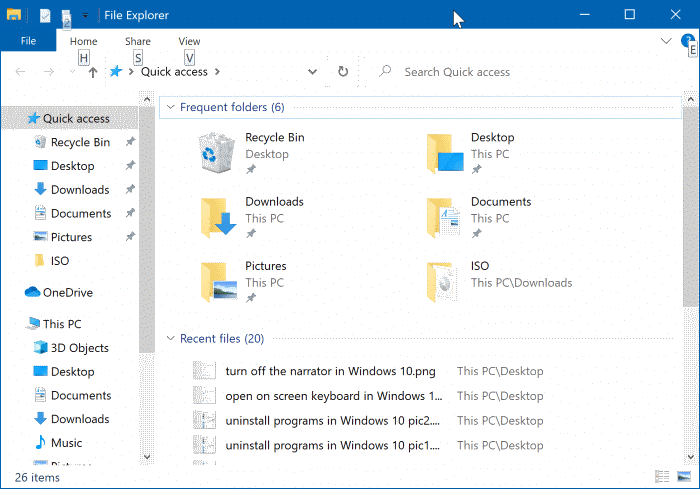Click the Quick access star in address bar
The image size is (700, 489).
(116, 71)
